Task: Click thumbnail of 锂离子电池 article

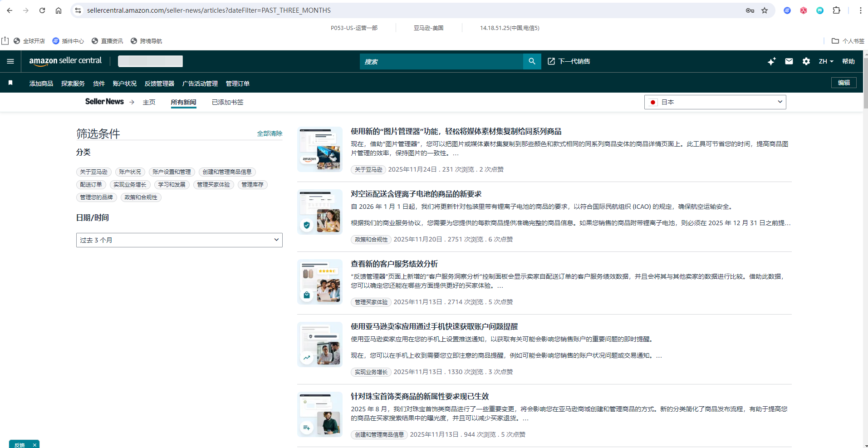Action: tap(320, 212)
